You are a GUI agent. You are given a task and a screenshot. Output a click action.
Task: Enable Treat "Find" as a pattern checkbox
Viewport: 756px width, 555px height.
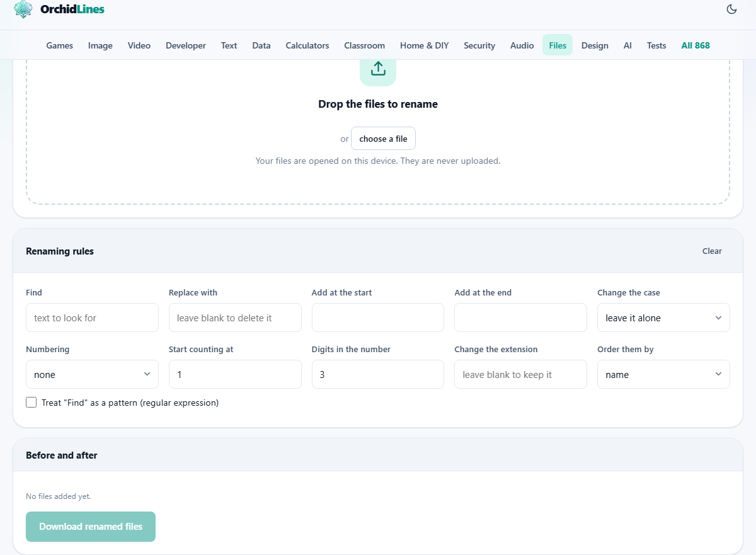pos(31,403)
